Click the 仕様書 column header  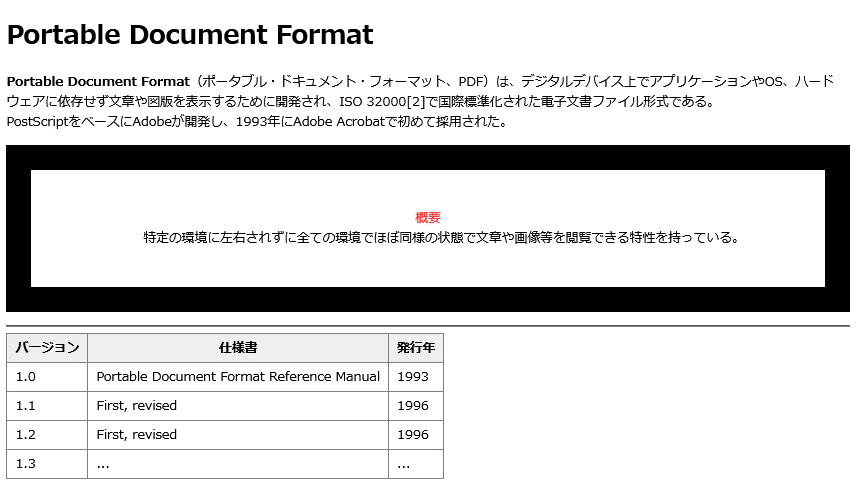coord(238,348)
